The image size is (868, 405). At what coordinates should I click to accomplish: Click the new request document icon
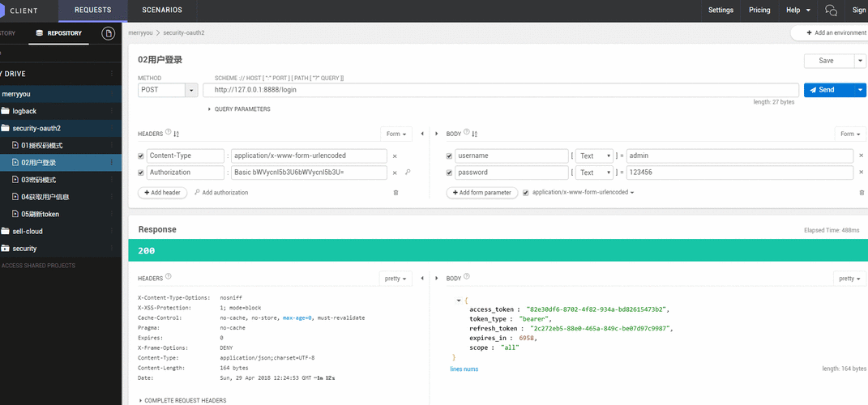pos(108,33)
